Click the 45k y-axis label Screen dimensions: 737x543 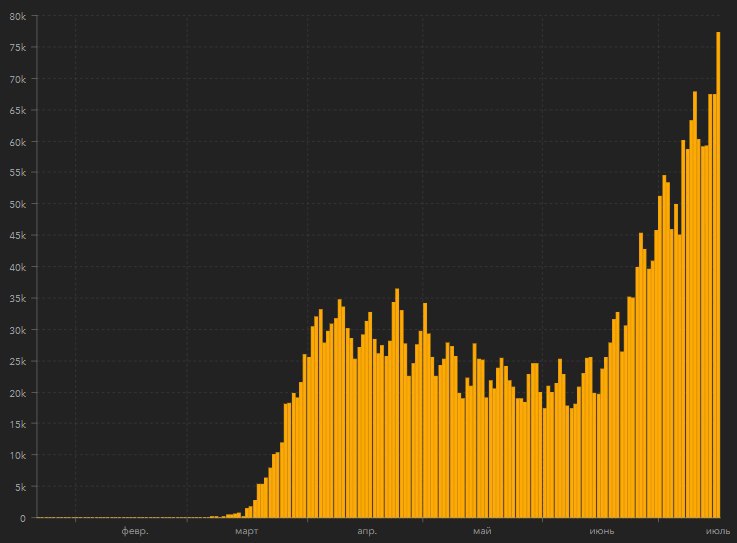click(x=17, y=236)
